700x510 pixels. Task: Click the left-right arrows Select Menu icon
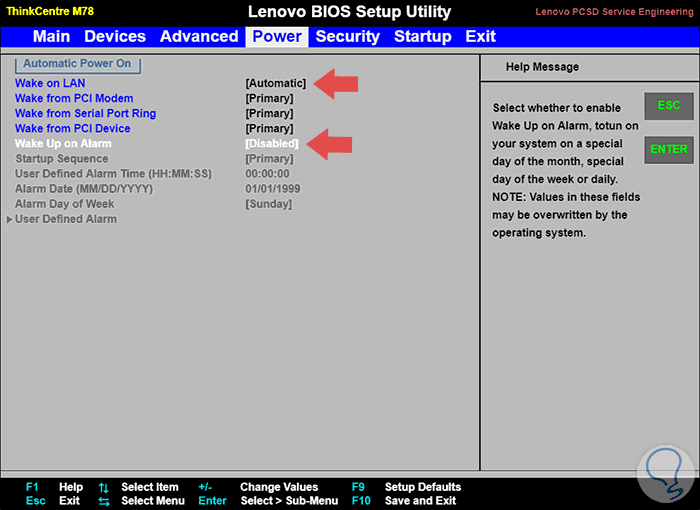click(104, 502)
